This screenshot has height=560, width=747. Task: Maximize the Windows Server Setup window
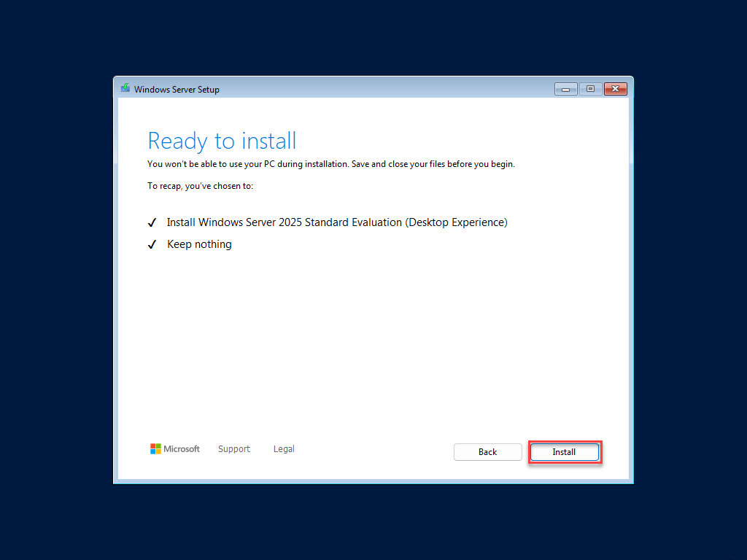coord(590,89)
